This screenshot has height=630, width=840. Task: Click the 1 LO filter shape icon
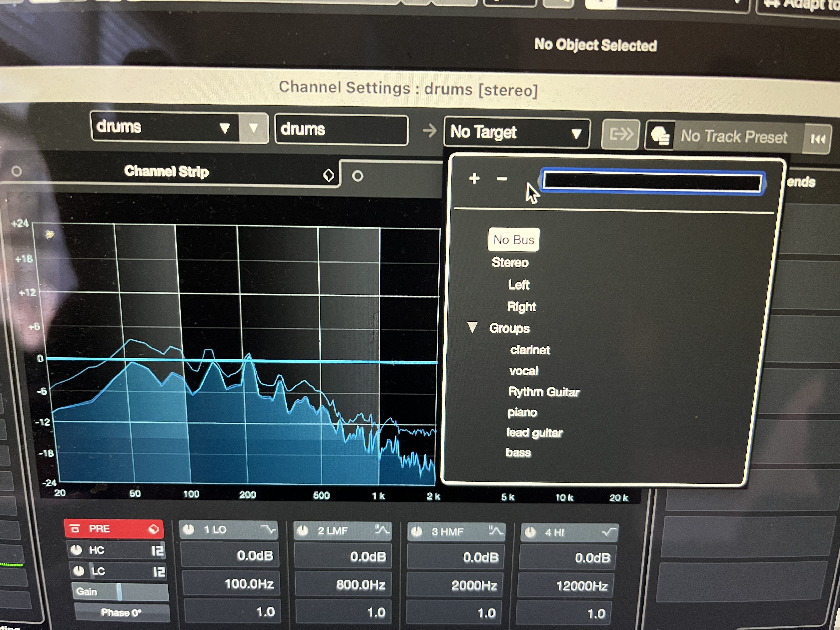coord(268,529)
